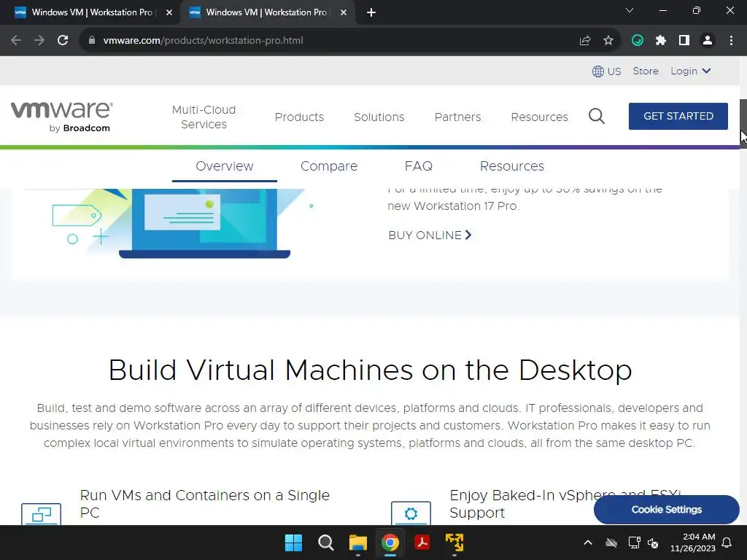Click the BUY ONLINE link

(x=430, y=236)
